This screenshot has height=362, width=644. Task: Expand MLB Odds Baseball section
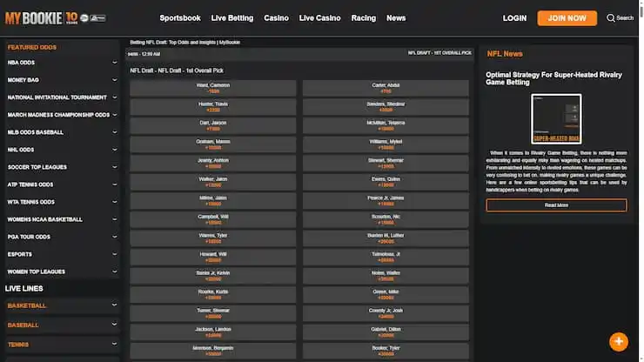(x=114, y=132)
